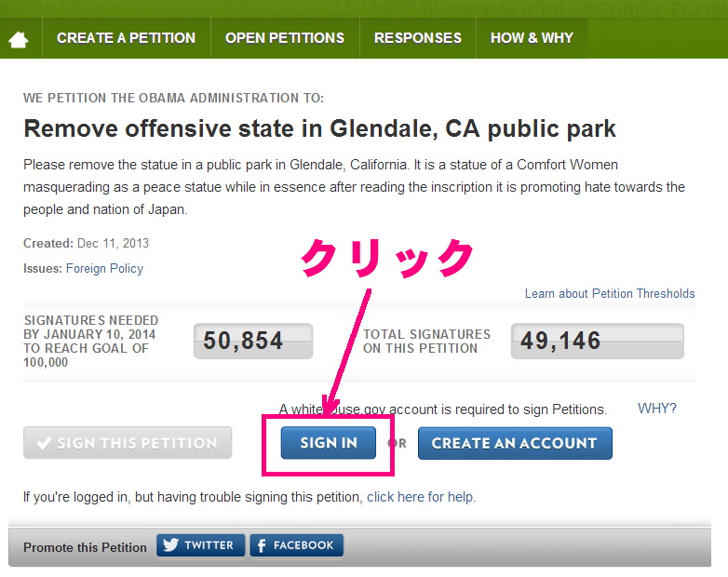Click the WHY? link
The height and width of the screenshot is (577, 728).
(x=656, y=409)
